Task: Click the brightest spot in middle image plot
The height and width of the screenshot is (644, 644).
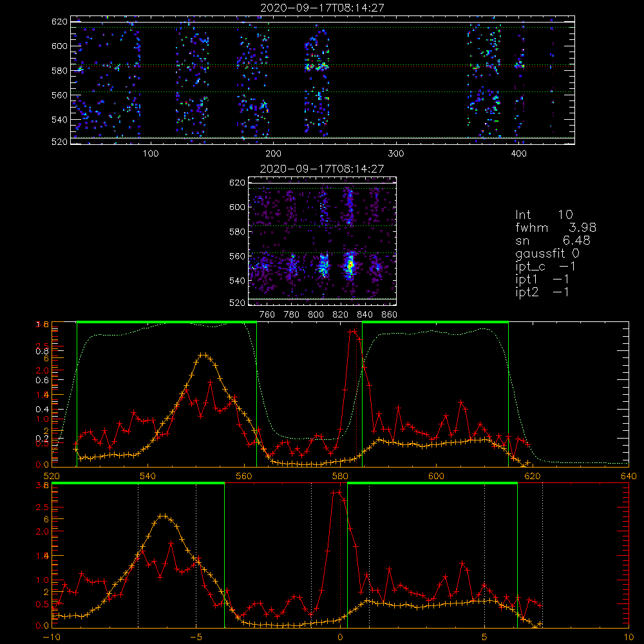Action: click(350, 265)
